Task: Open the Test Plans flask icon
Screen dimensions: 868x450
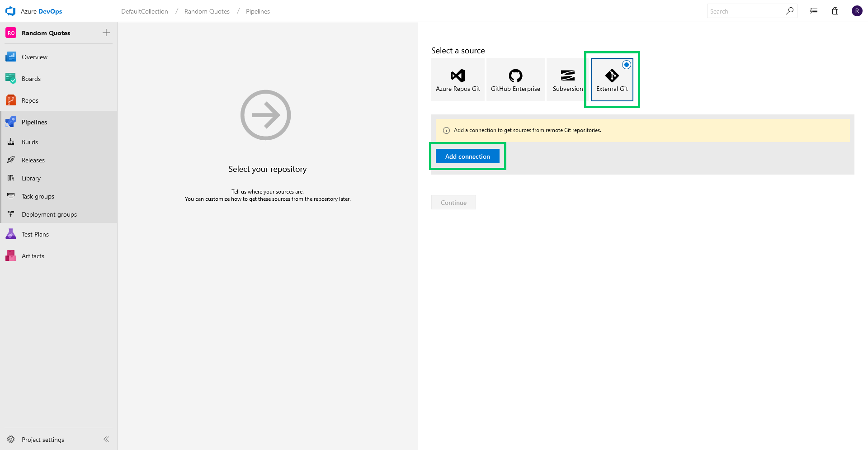Action: point(11,234)
